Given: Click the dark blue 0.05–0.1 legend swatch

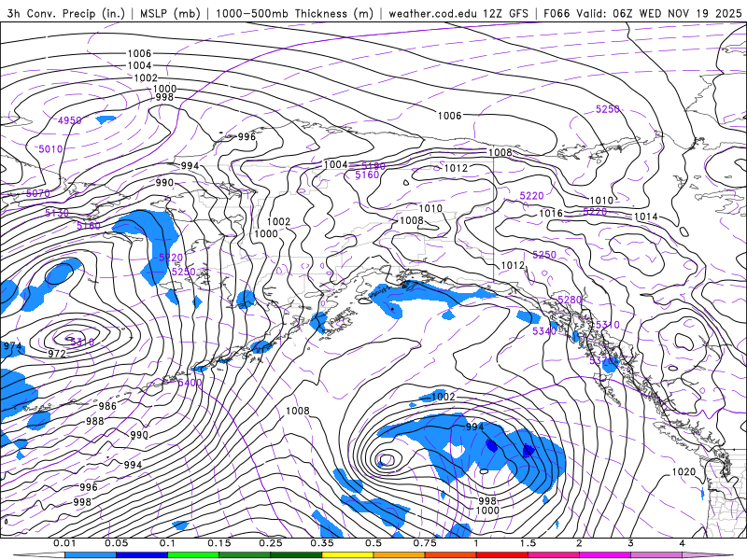Looking at the screenshot, I should pyautogui.click(x=142, y=555).
